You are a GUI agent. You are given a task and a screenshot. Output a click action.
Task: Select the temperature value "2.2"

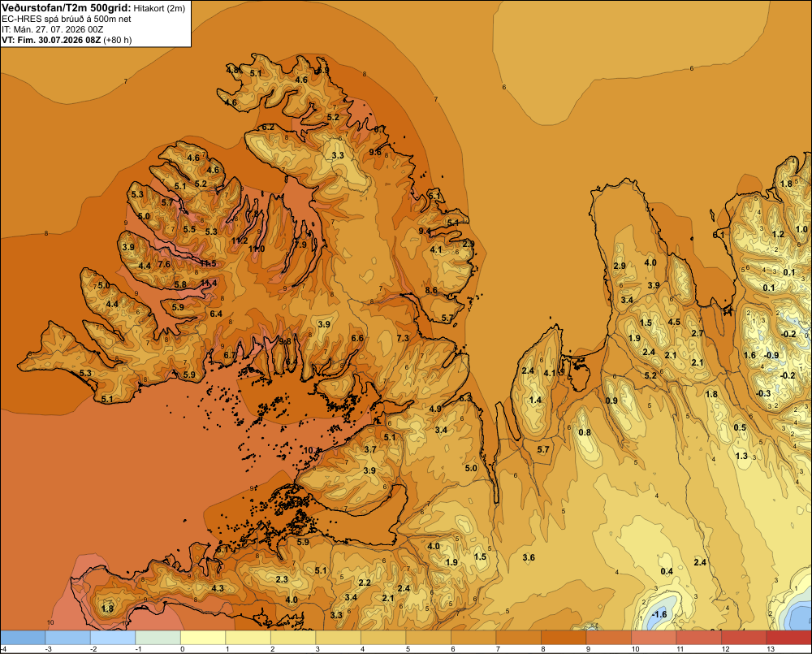coord(365,583)
